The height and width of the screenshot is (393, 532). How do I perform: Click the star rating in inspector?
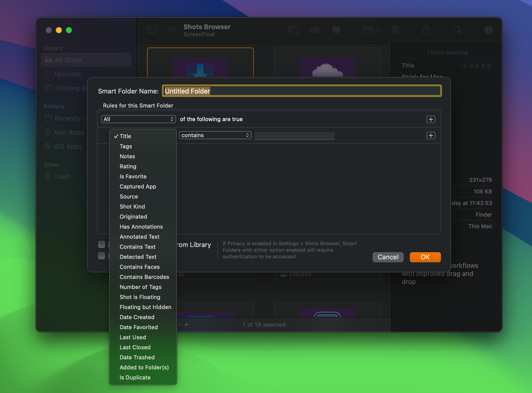tap(477, 66)
